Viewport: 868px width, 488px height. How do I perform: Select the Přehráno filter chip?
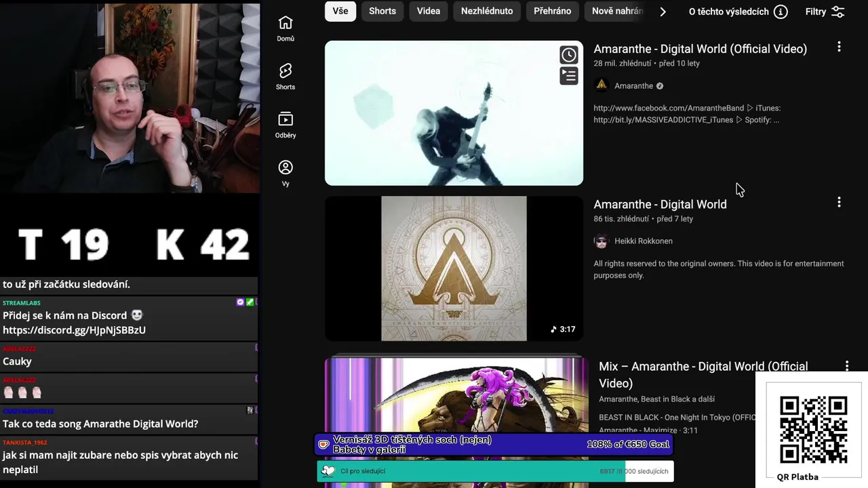pos(553,11)
